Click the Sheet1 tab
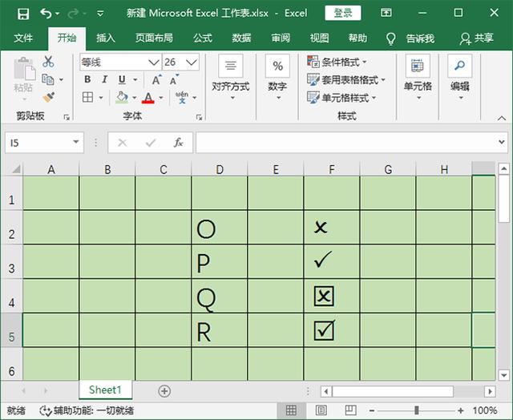 coord(105,390)
